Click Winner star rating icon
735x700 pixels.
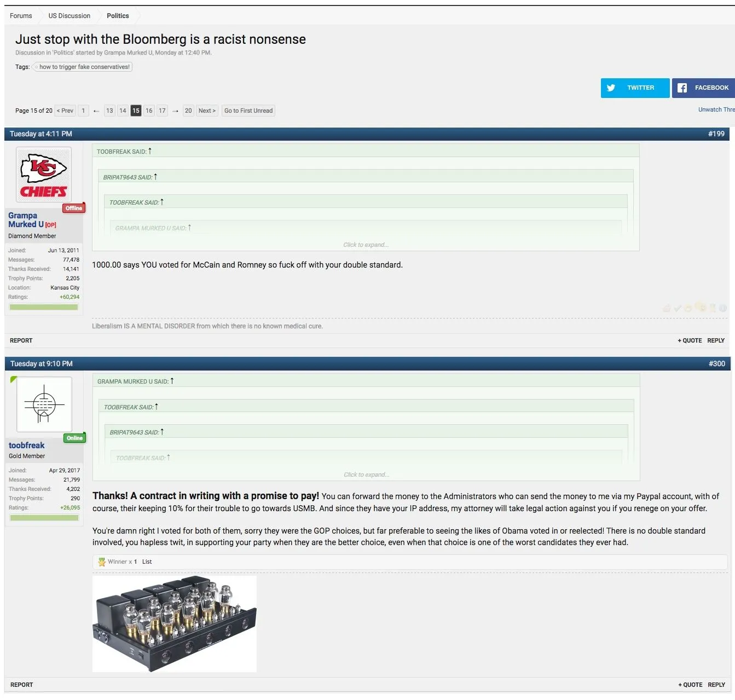(102, 562)
